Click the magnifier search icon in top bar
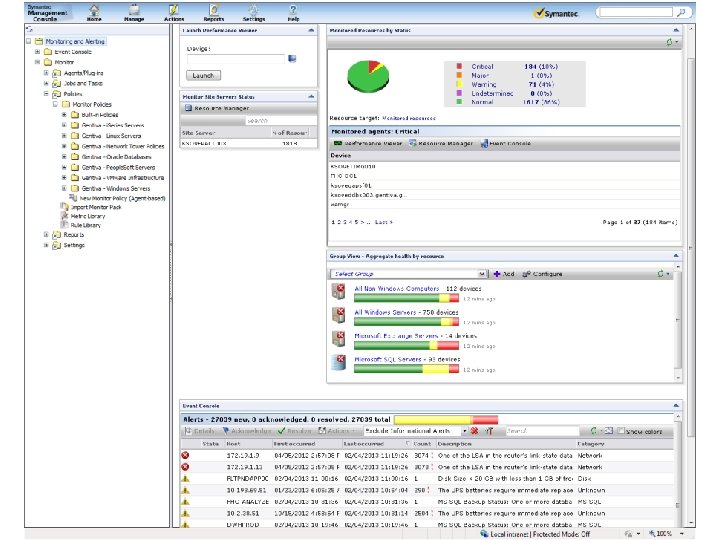 pos(681,12)
